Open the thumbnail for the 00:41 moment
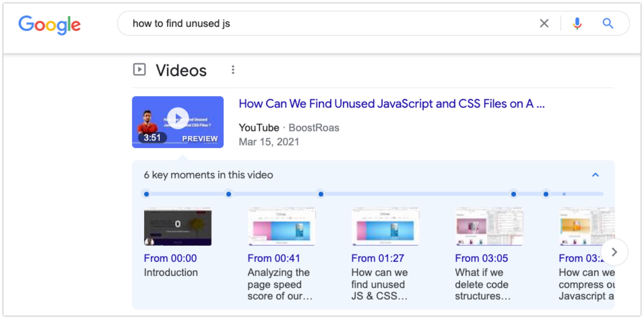Screen dimensions: 644x319 click(282, 227)
